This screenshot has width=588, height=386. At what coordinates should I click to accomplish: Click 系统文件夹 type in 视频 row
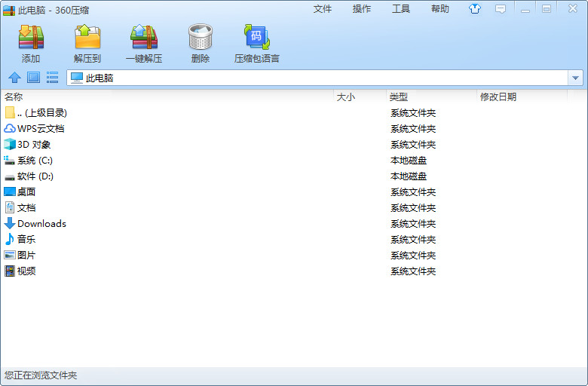click(x=413, y=271)
